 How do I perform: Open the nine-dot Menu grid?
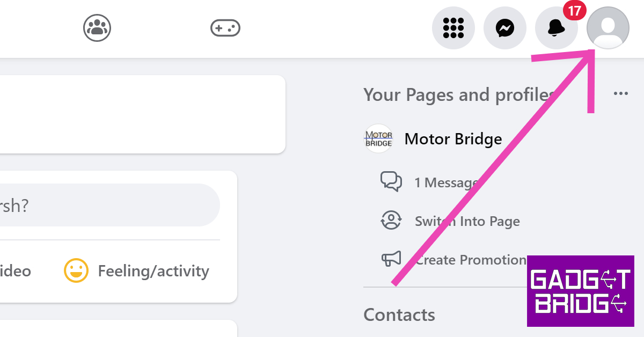pyautogui.click(x=453, y=28)
